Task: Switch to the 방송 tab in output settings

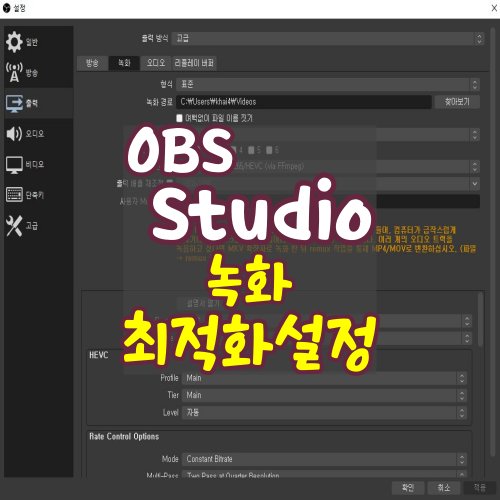Action: (92, 63)
